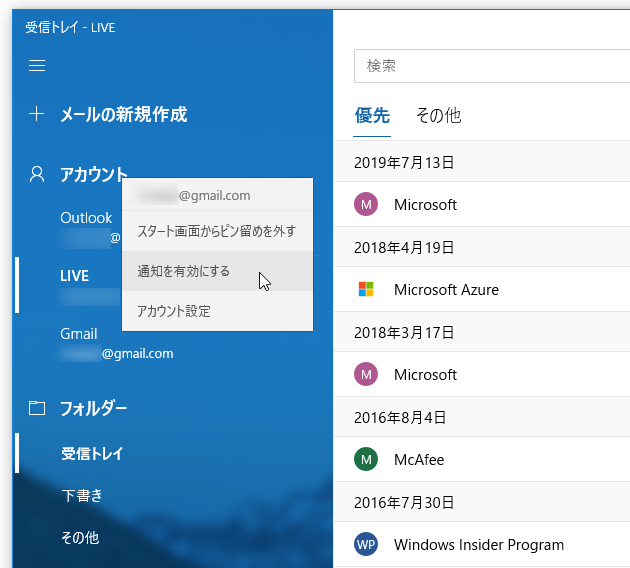Image resolution: width=630 pixels, height=568 pixels.
Task: Click the person icon beside アカウント
Action: (x=37, y=174)
